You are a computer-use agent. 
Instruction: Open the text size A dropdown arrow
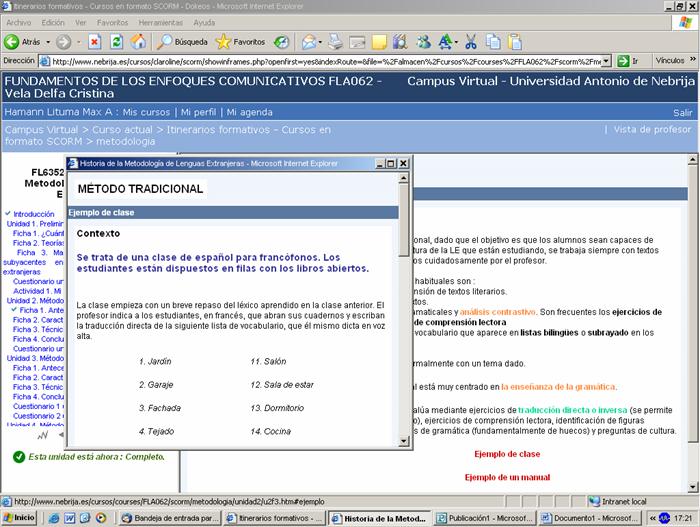[456, 42]
